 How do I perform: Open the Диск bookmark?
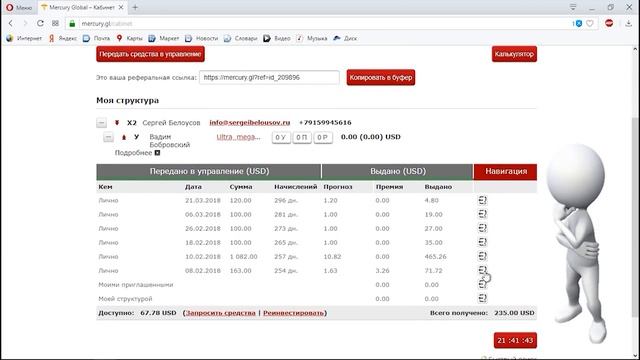[x=345, y=38]
